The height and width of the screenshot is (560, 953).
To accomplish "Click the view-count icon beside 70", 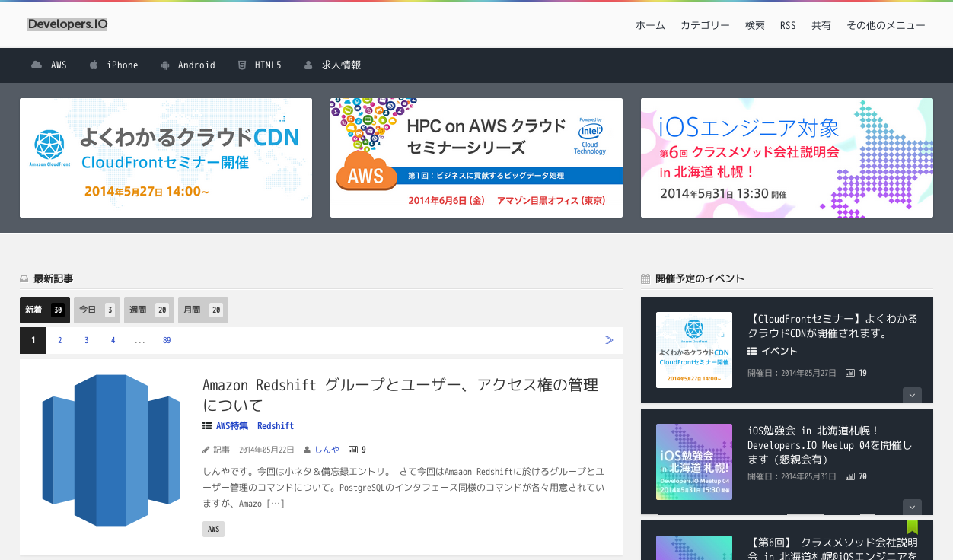I will 850,476.
